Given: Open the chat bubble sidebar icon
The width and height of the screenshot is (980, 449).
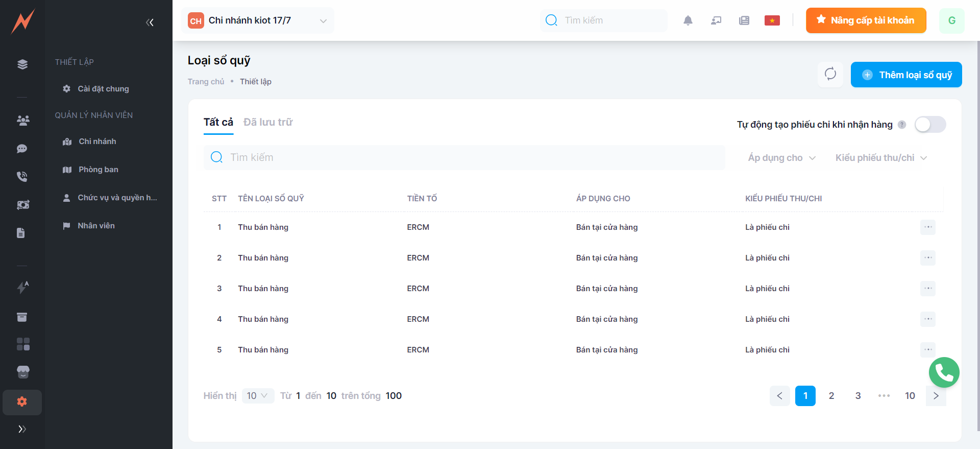Looking at the screenshot, I should coord(22,149).
